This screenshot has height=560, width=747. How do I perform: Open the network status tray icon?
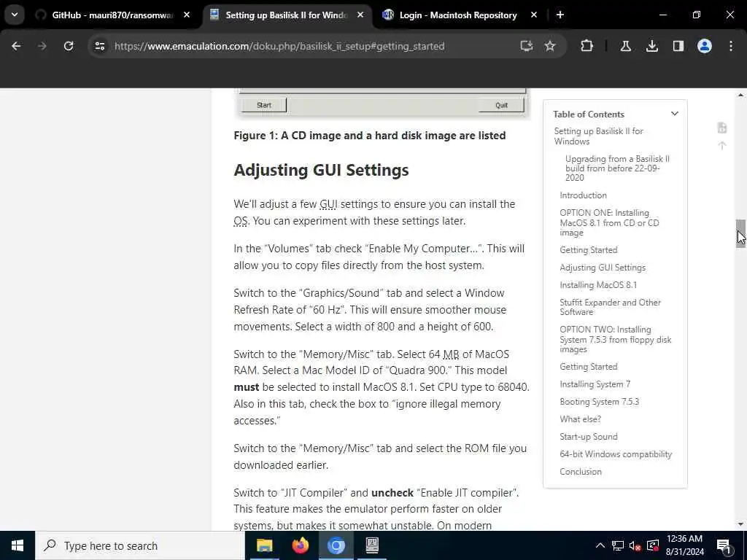(618, 545)
